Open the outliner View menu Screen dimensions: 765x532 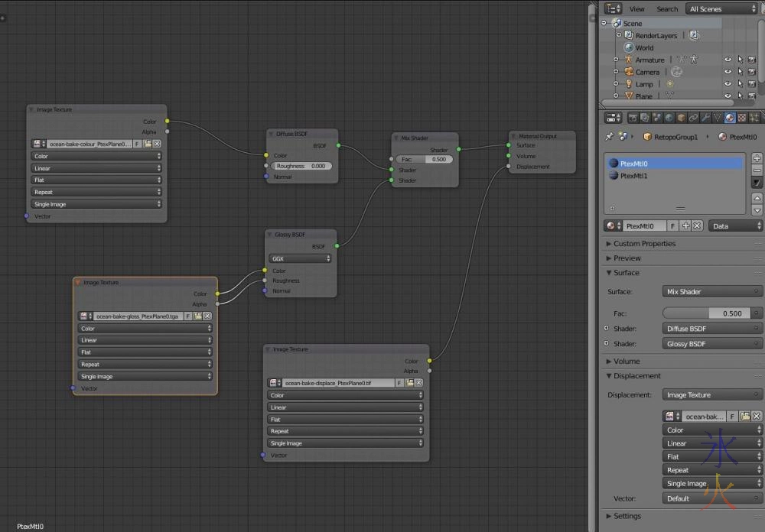(636, 9)
